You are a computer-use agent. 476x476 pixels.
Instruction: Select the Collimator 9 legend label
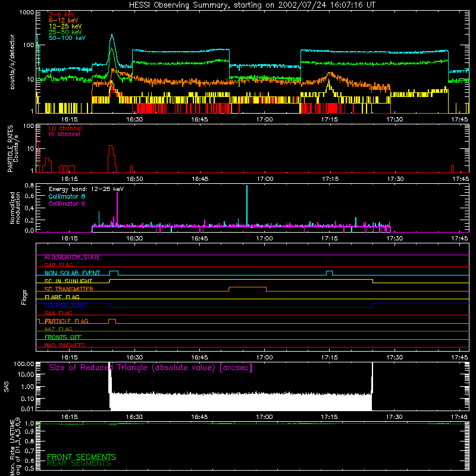[67, 203]
